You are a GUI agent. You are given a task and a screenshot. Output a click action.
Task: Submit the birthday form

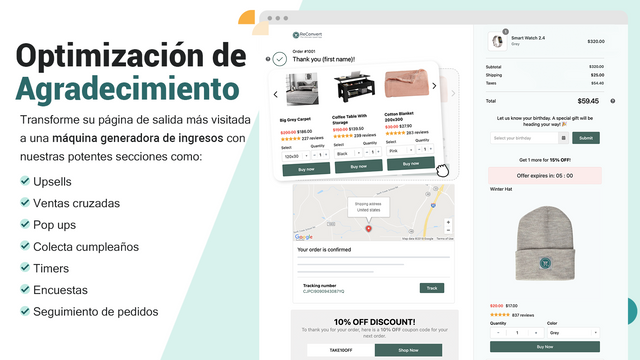click(x=586, y=138)
